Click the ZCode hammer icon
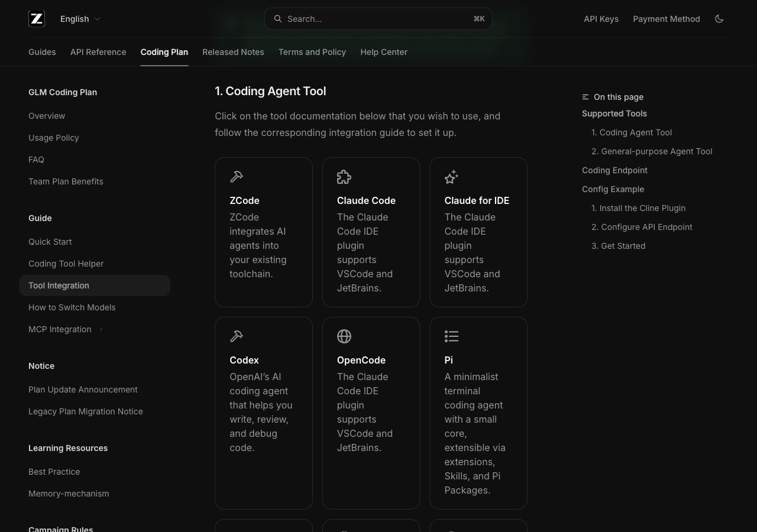Screen dimensions: 757x532 [237, 177]
